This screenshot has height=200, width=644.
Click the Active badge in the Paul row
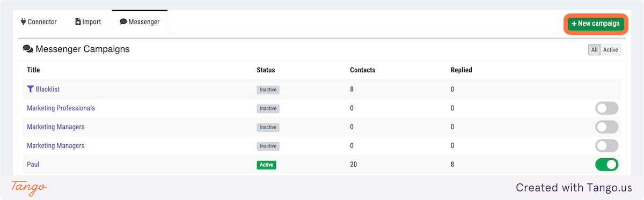coord(266,165)
